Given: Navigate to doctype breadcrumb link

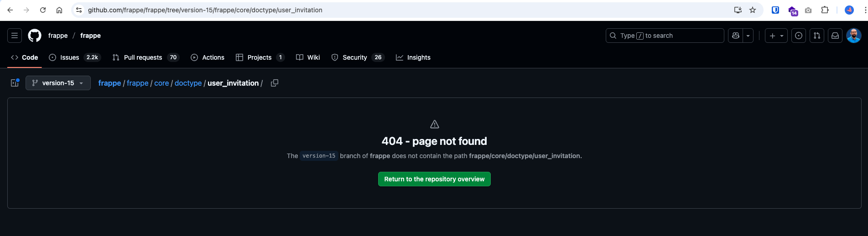Looking at the screenshot, I should click(x=188, y=83).
